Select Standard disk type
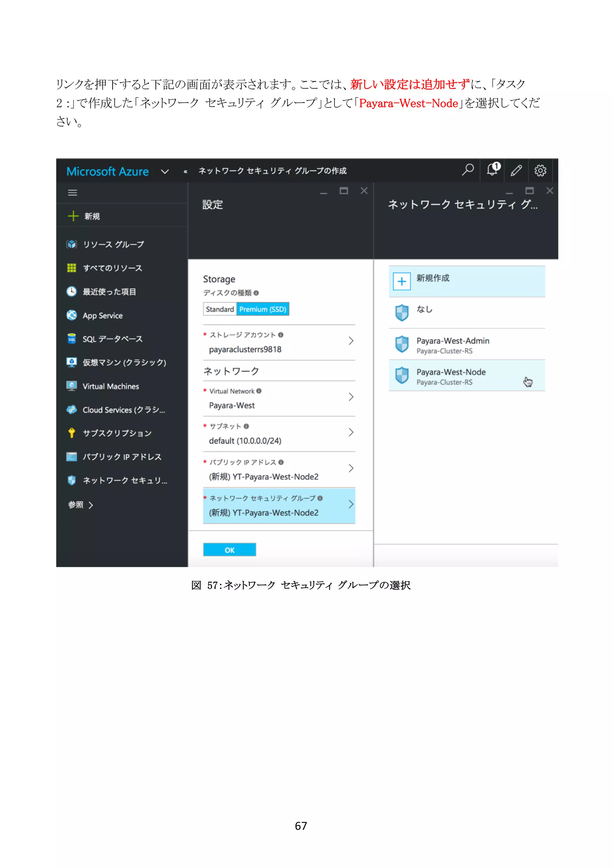 220,309
